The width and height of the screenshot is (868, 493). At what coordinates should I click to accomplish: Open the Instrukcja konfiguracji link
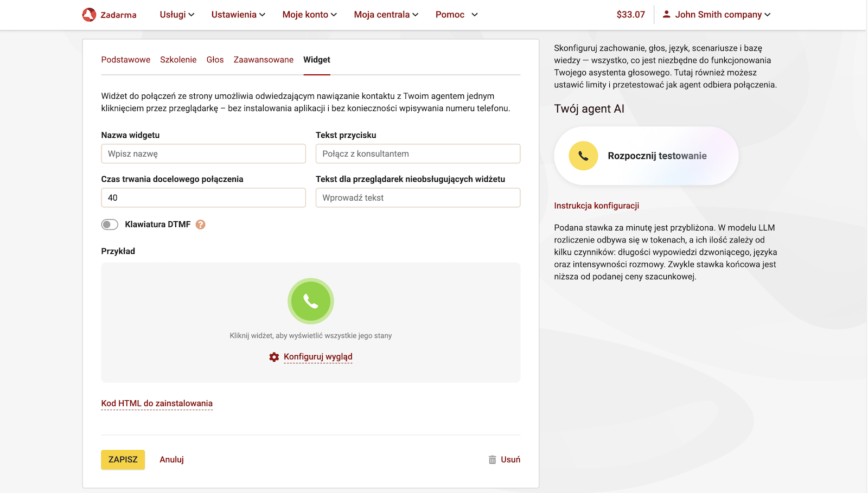(x=596, y=206)
